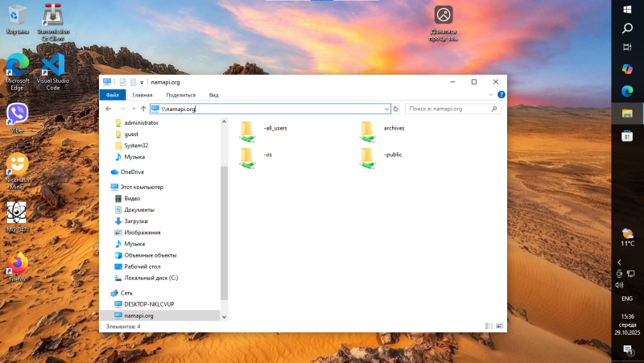Open the Файл menu
This screenshot has height=363, width=644.
(x=112, y=95)
